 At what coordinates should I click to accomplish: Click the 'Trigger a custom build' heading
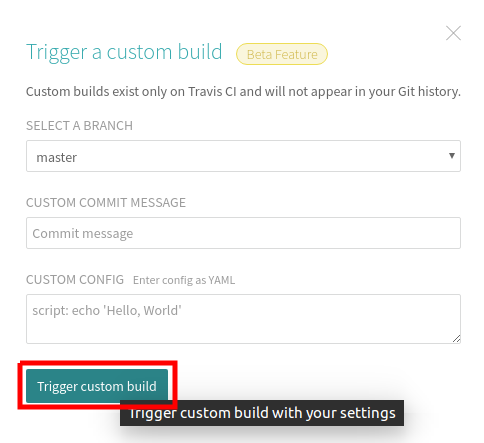coord(124,52)
